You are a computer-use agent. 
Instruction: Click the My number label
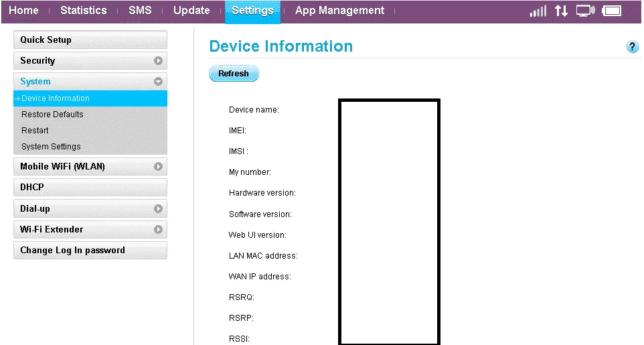(250, 172)
